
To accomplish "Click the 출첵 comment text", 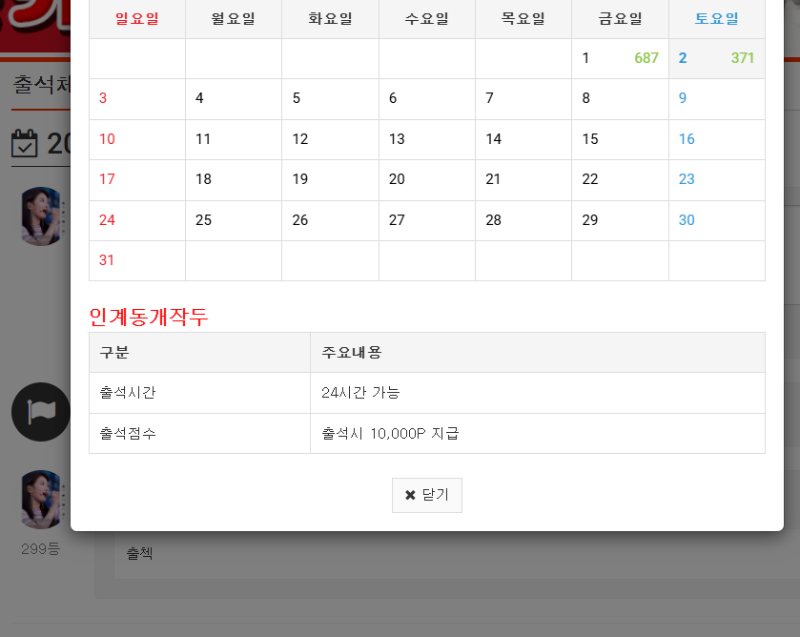I will pyautogui.click(x=140, y=553).
